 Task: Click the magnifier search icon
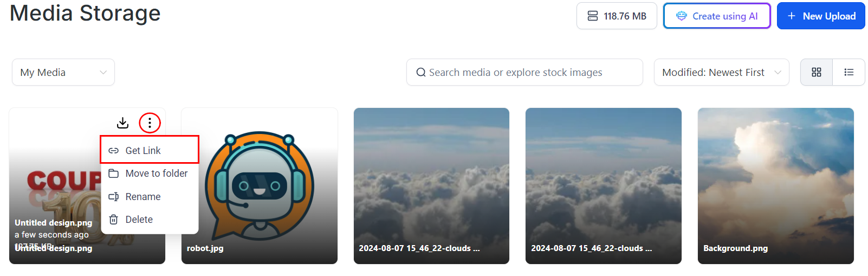420,72
